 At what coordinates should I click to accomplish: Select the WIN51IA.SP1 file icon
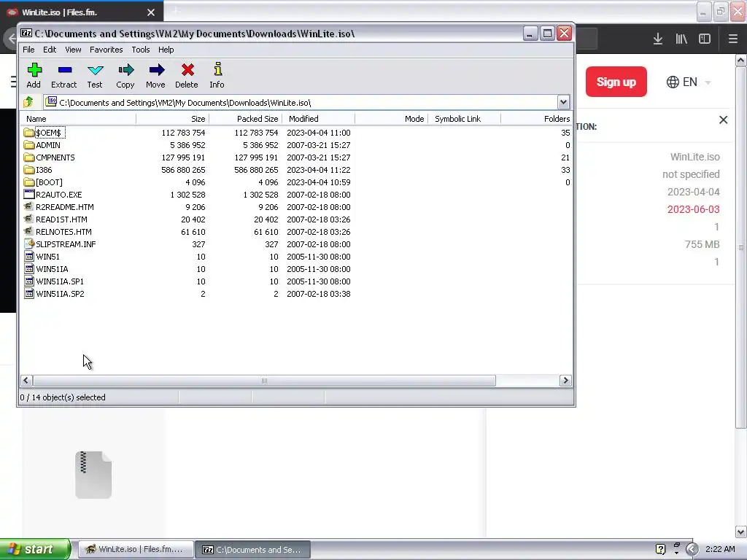point(28,281)
